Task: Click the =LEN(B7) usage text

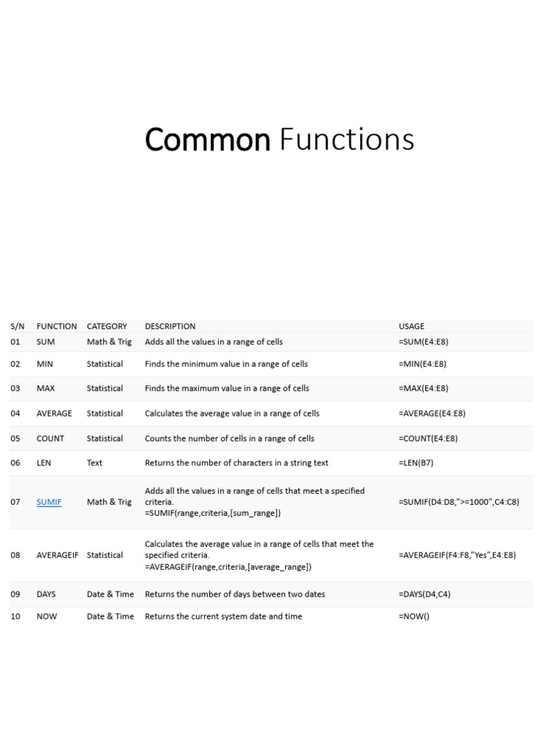Action: click(416, 462)
